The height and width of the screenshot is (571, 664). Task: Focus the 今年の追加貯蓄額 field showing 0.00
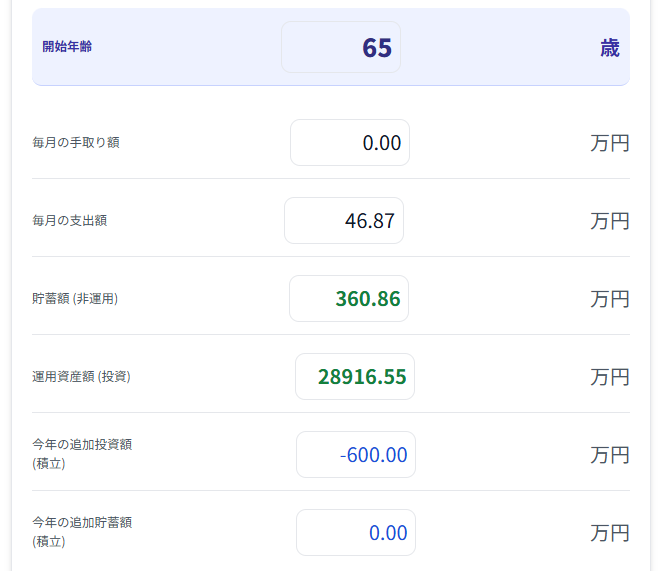click(x=356, y=532)
